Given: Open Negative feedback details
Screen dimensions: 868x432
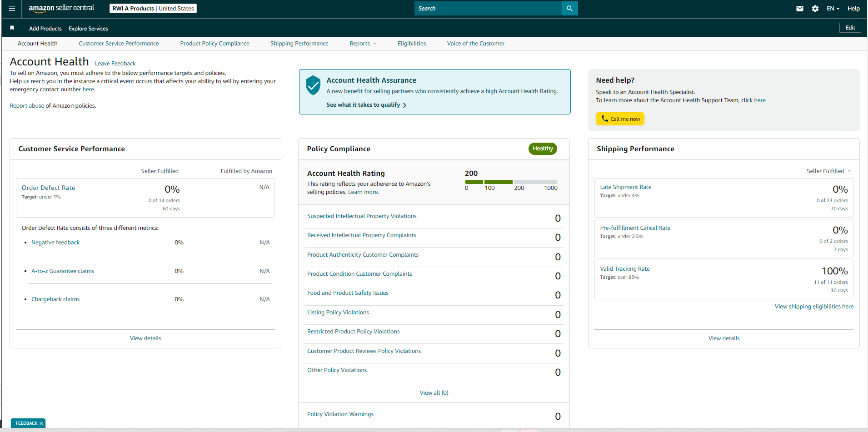Looking at the screenshot, I should [55, 243].
